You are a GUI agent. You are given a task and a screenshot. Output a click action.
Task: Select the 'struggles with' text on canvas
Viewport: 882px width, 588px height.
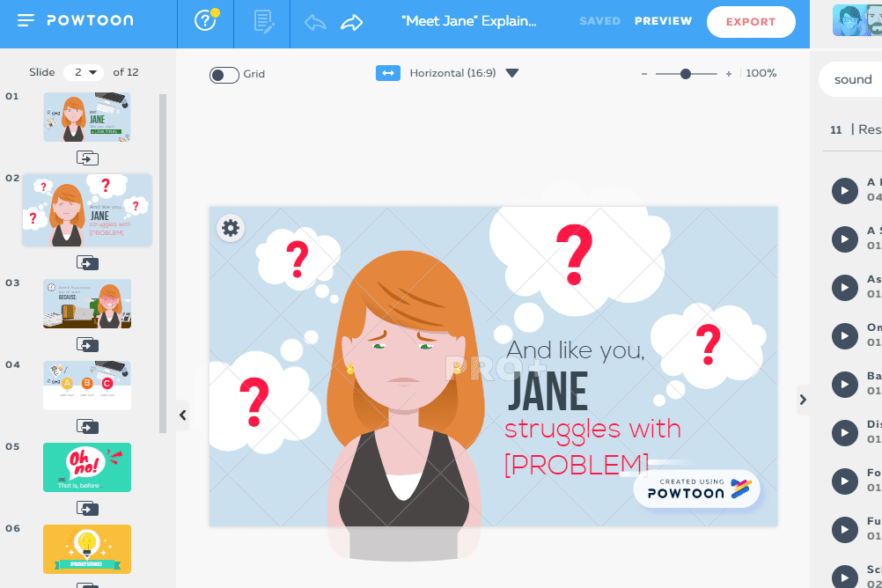point(592,429)
